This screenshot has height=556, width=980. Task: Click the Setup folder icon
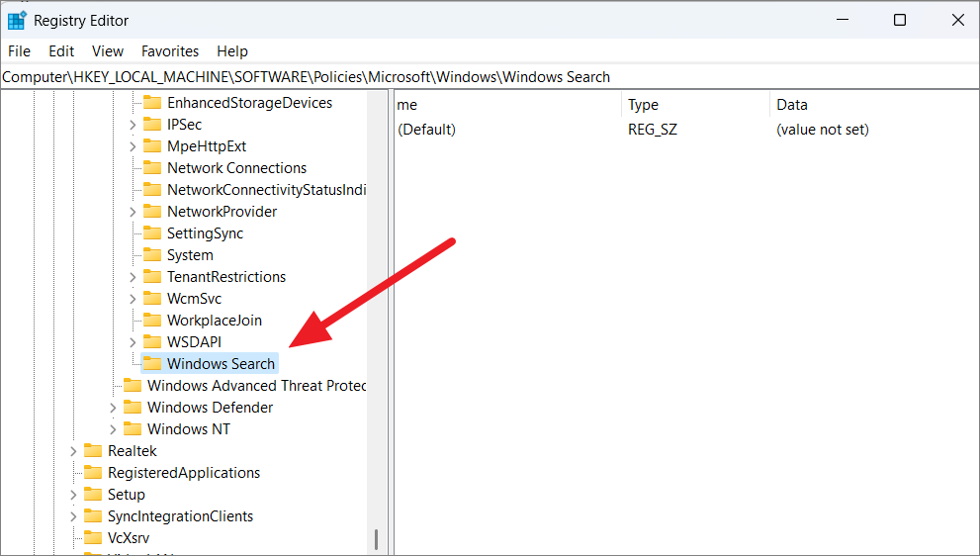(x=93, y=495)
